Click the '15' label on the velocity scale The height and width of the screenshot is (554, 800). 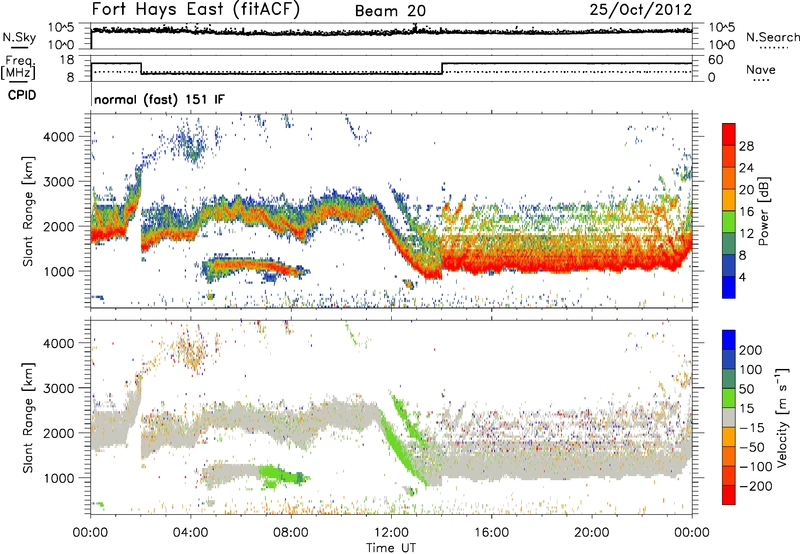(x=746, y=408)
